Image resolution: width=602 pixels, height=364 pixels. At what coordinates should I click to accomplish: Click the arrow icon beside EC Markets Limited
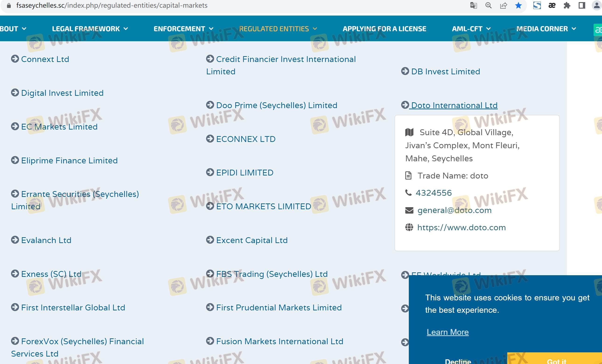click(15, 126)
